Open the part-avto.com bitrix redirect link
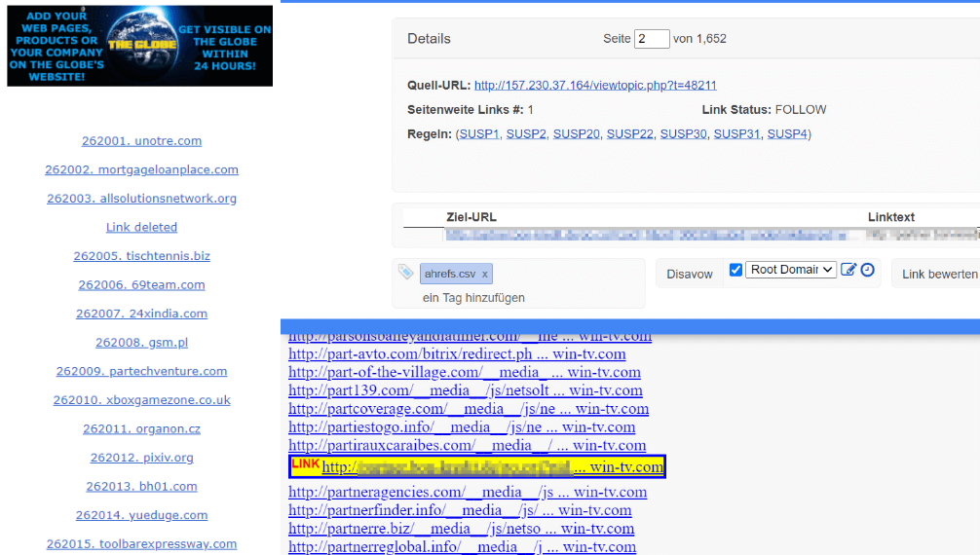980x555 pixels. (457, 353)
